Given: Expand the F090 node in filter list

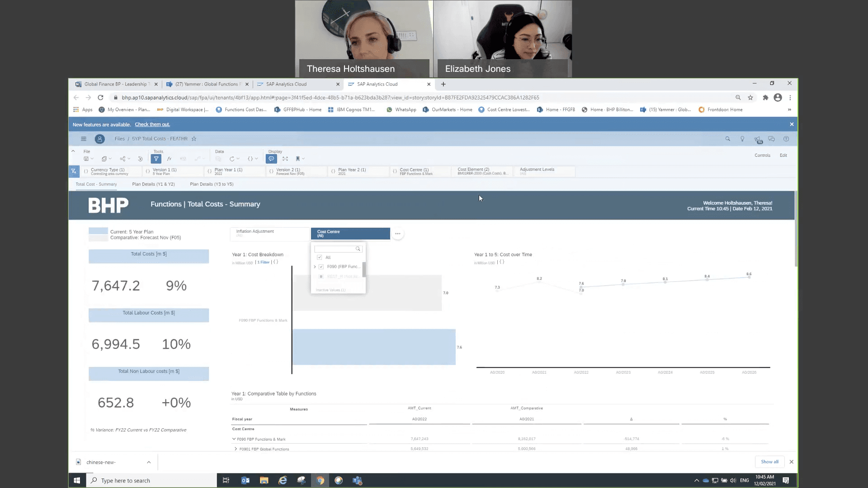Looking at the screenshot, I should pos(315,267).
